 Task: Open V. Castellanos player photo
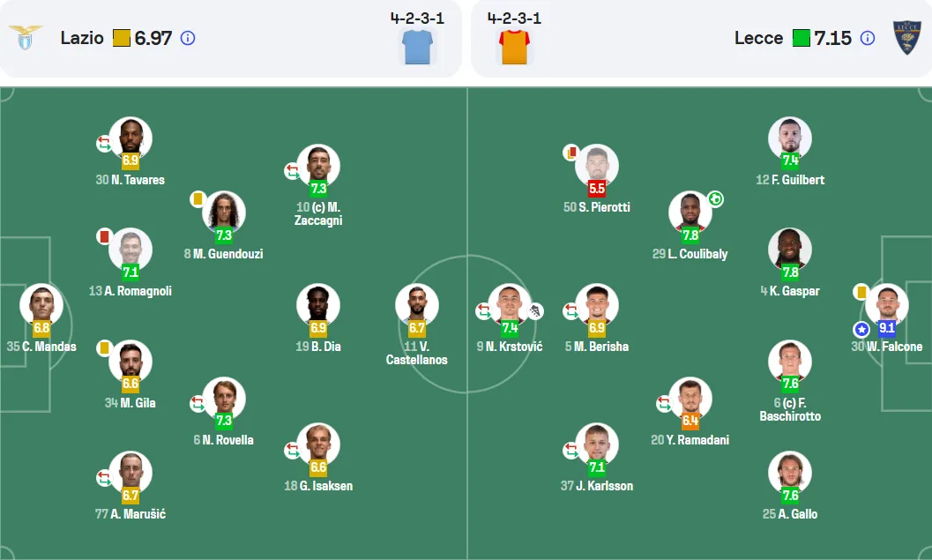pyautogui.click(x=417, y=305)
